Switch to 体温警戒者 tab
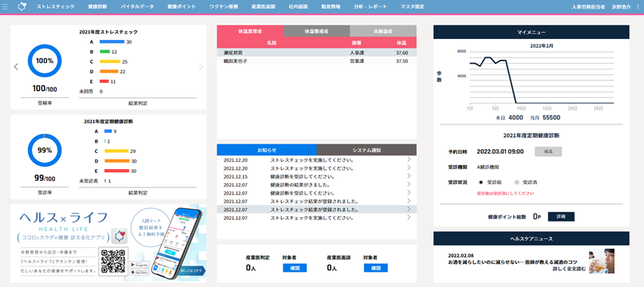Screen dimensions: 644x287 pos(317,31)
